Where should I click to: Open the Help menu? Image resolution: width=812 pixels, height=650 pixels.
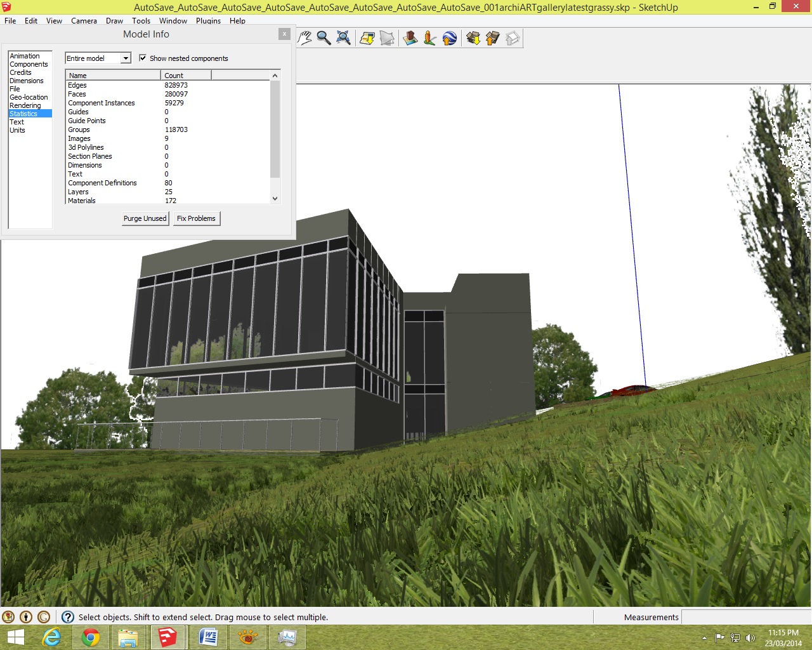237,21
